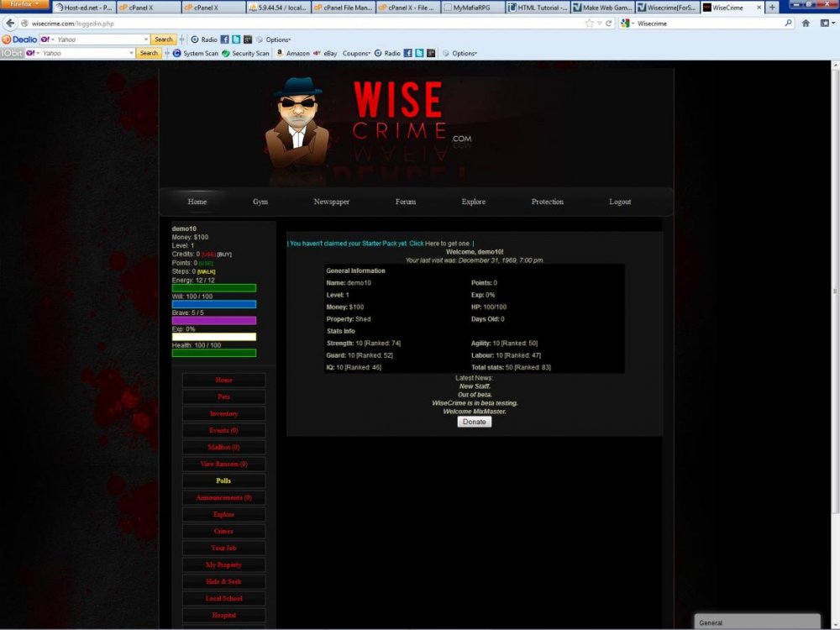Screen dimensions: 840x630
Task: Open the Firefox menu dropdown
Action: (24, 5)
